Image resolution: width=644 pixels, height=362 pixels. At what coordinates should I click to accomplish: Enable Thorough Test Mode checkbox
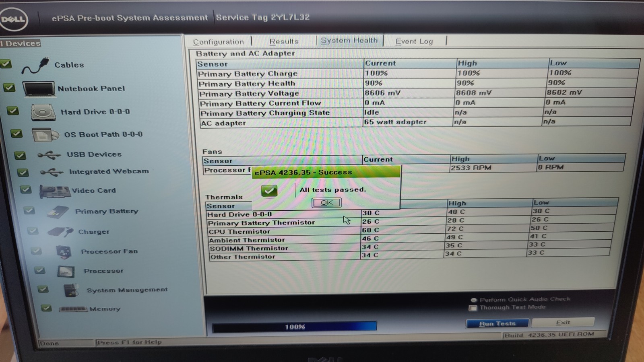pos(473,308)
